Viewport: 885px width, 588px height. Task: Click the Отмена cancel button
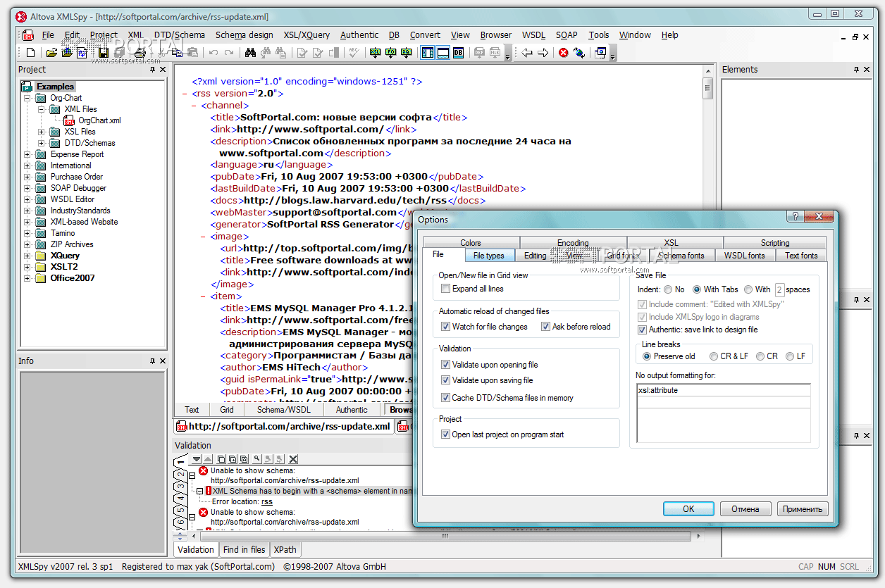pos(745,508)
